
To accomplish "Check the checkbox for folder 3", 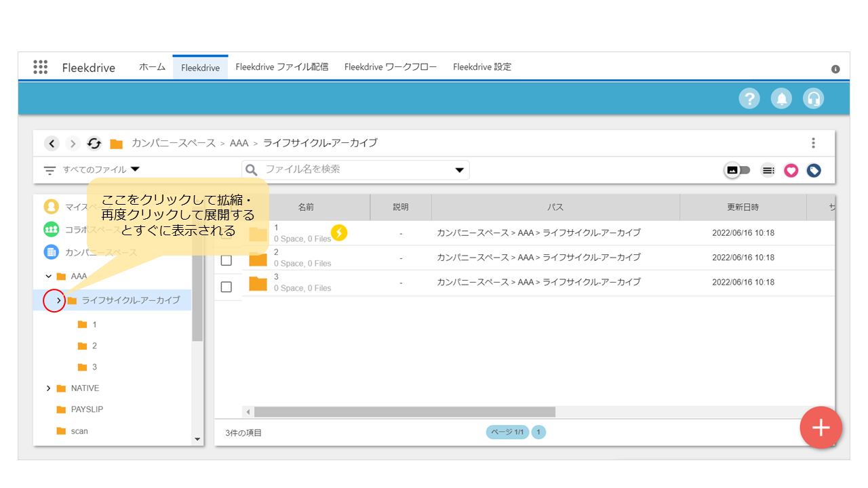I will pos(226,287).
